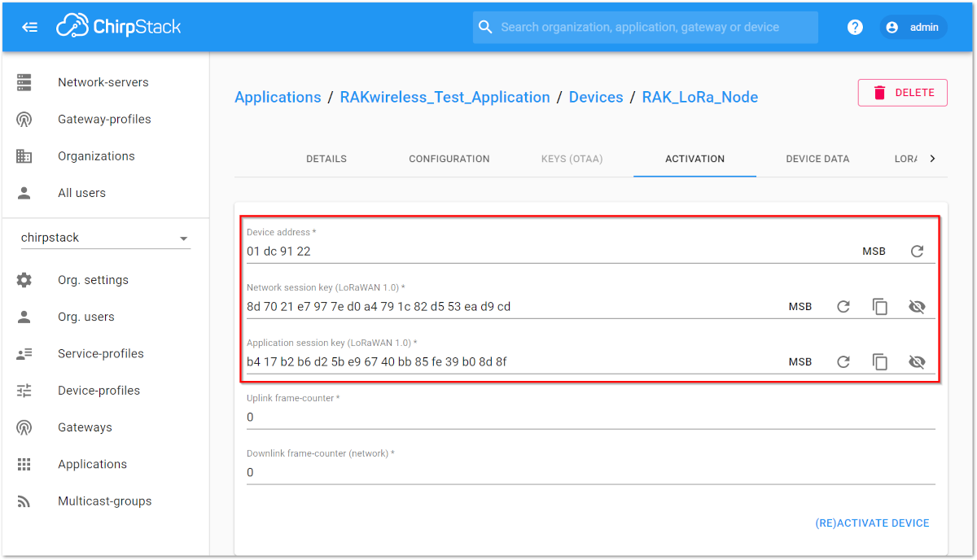Open the Devices breadcrumb link

pos(596,97)
